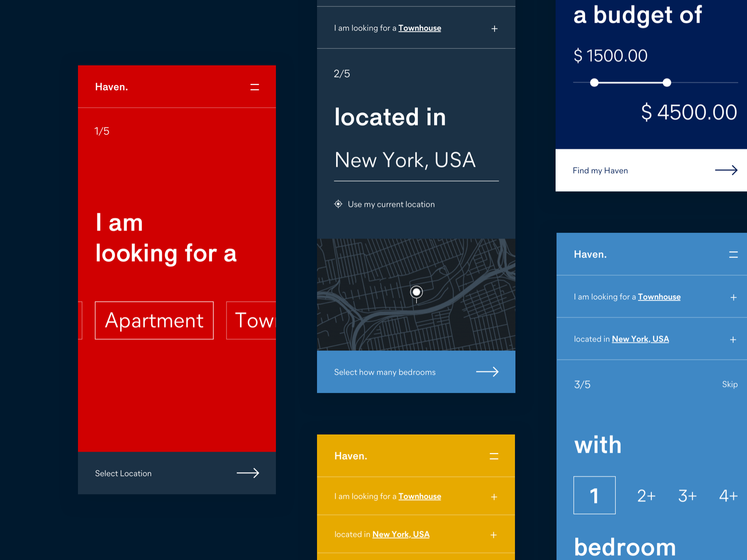The width and height of the screenshot is (747, 560).
Task: Select the 1 bedroom option
Action: pos(594,496)
